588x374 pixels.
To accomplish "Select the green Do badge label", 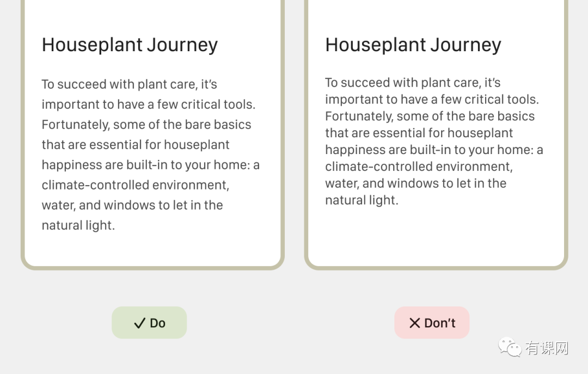I will (157, 323).
